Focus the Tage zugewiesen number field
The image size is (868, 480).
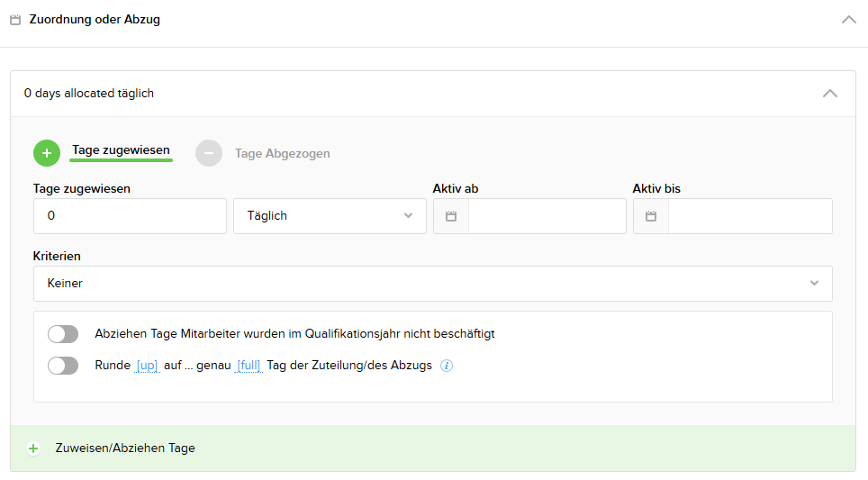pyautogui.click(x=130, y=216)
